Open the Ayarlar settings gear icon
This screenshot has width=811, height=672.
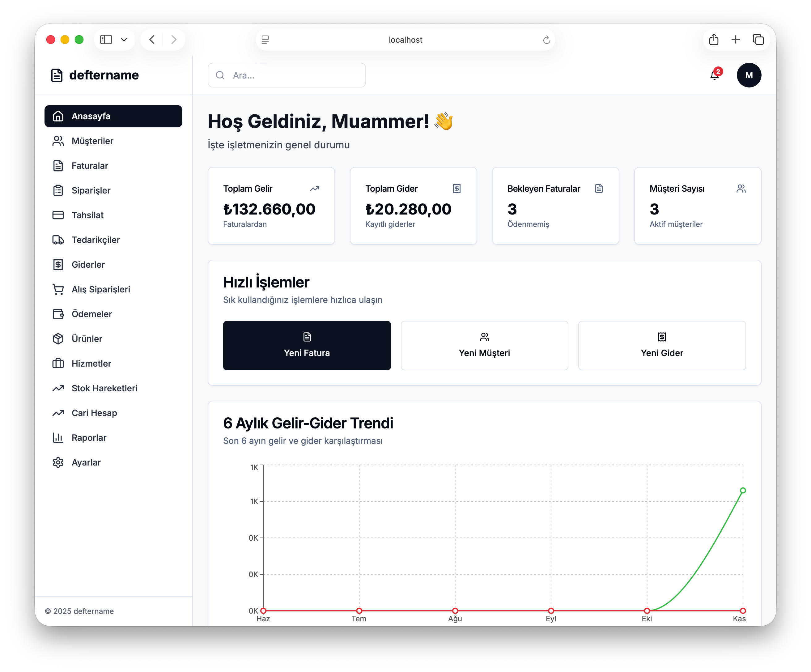tap(58, 462)
